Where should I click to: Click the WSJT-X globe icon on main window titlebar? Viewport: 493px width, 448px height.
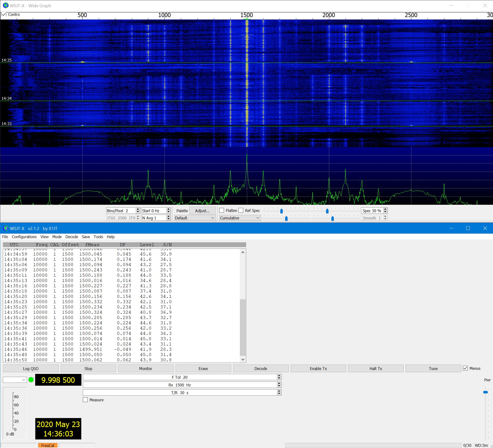(x=6, y=228)
